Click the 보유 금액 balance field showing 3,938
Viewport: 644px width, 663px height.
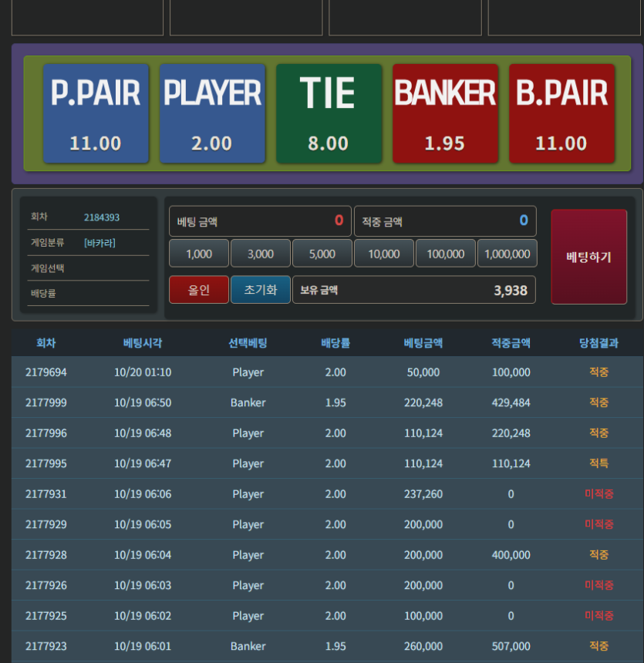pos(414,290)
